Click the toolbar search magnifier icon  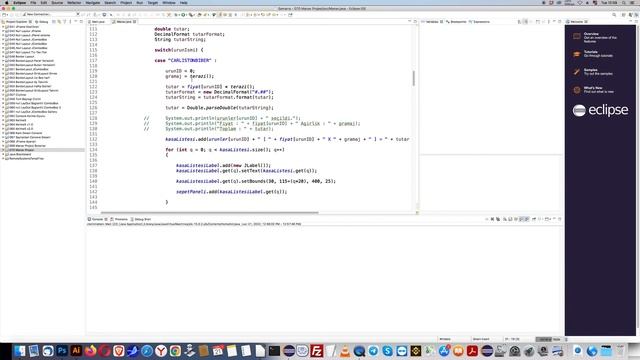click(x=614, y=15)
